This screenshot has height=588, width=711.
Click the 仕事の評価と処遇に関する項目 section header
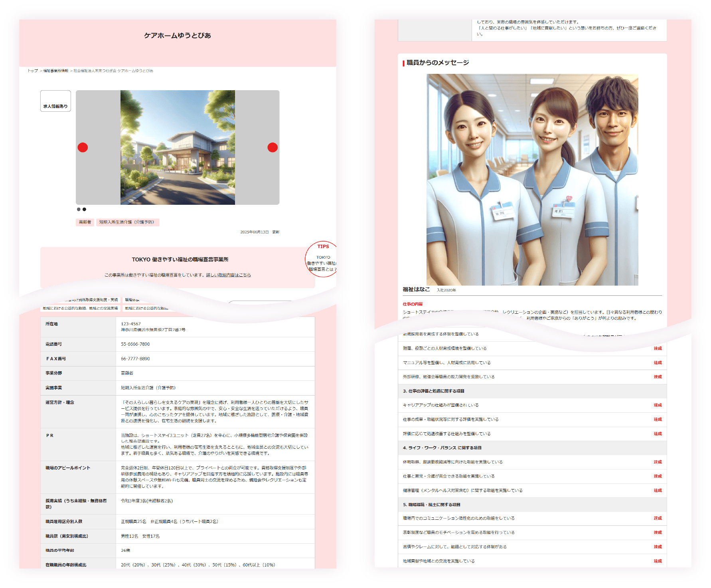pos(434,391)
